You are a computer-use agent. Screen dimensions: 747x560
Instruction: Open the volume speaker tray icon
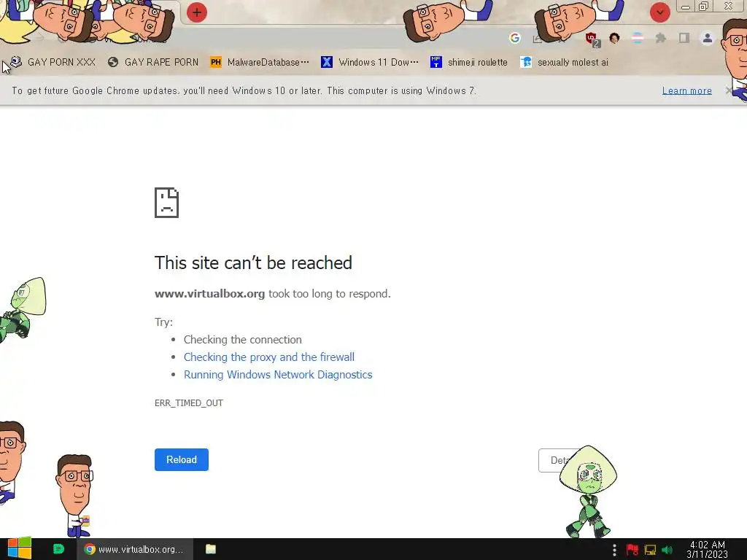pyautogui.click(x=667, y=550)
